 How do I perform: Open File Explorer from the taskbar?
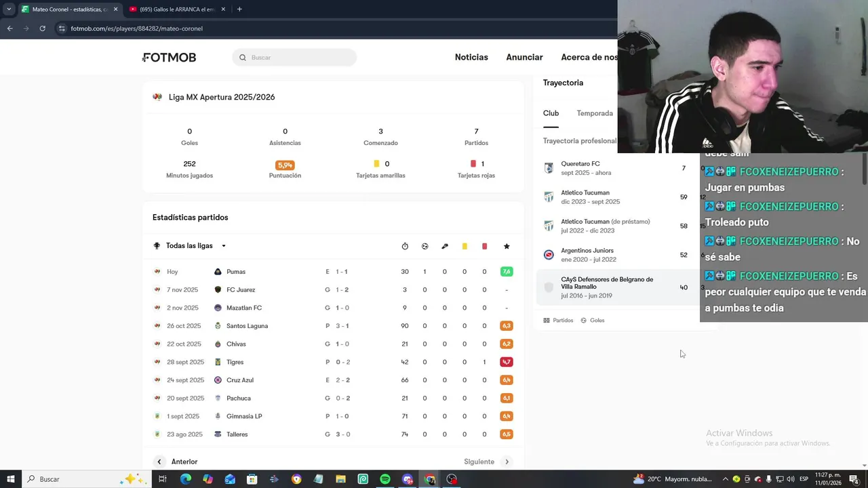coord(340,479)
